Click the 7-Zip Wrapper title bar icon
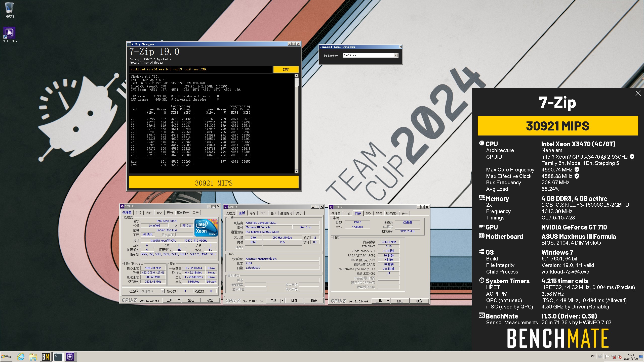This screenshot has height=362, width=644. [129, 44]
